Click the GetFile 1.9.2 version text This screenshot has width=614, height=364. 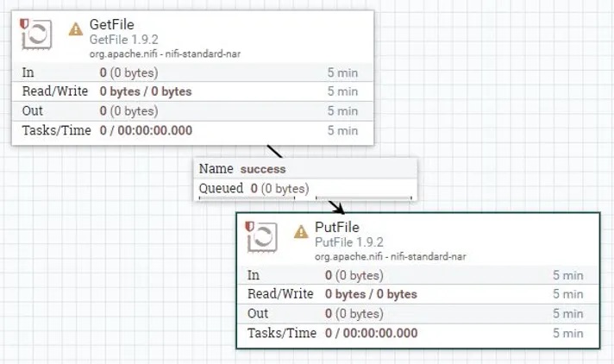pyautogui.click(x=123, y=40)
